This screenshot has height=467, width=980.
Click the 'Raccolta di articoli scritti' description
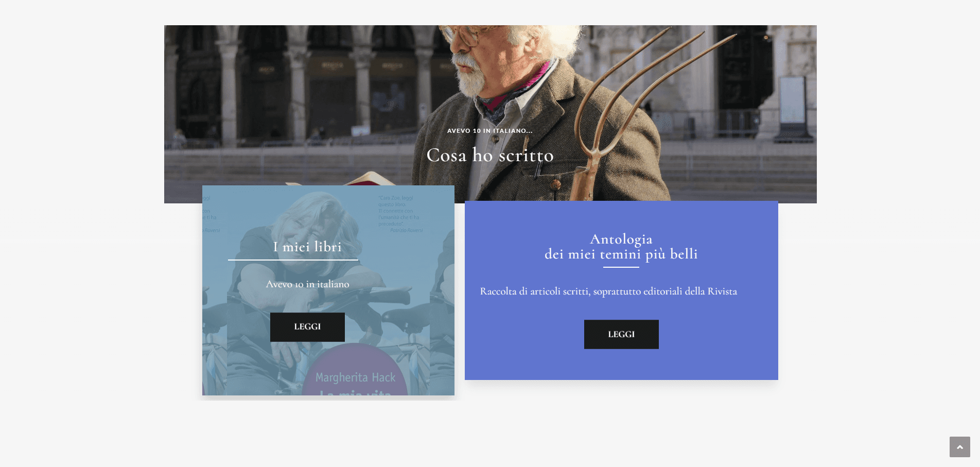click(x=608, y=291)
